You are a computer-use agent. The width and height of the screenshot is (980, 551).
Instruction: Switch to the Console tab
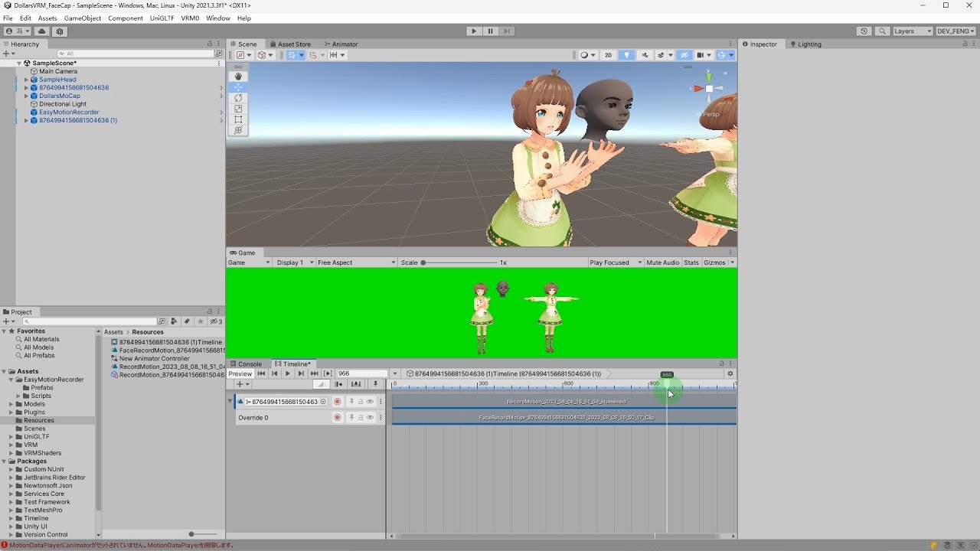tap(246, 364)
